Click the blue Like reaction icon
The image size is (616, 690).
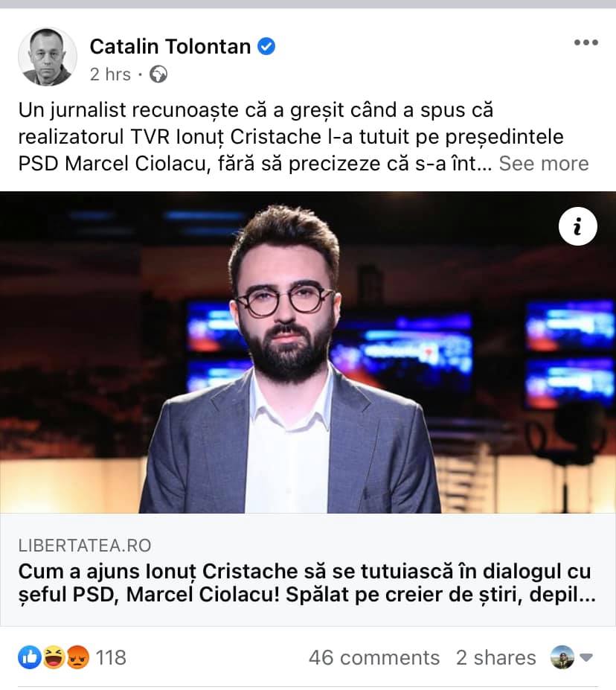pyautogui.click(x=30, y=657)
